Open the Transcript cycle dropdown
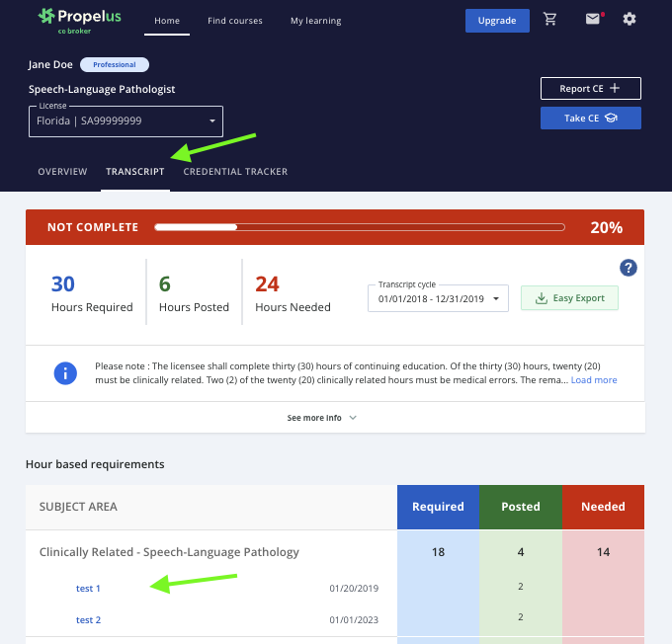The height and width of the screenshot is (644, 672). click(438, 298)
